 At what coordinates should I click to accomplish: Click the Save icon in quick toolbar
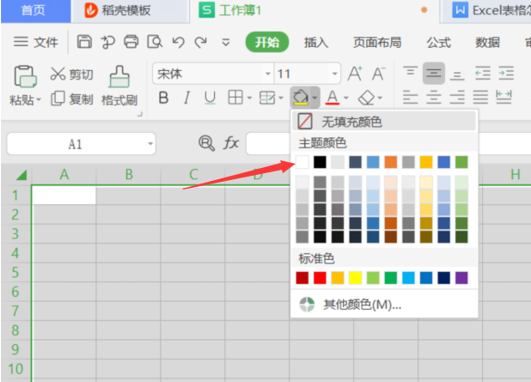[84, 42]
